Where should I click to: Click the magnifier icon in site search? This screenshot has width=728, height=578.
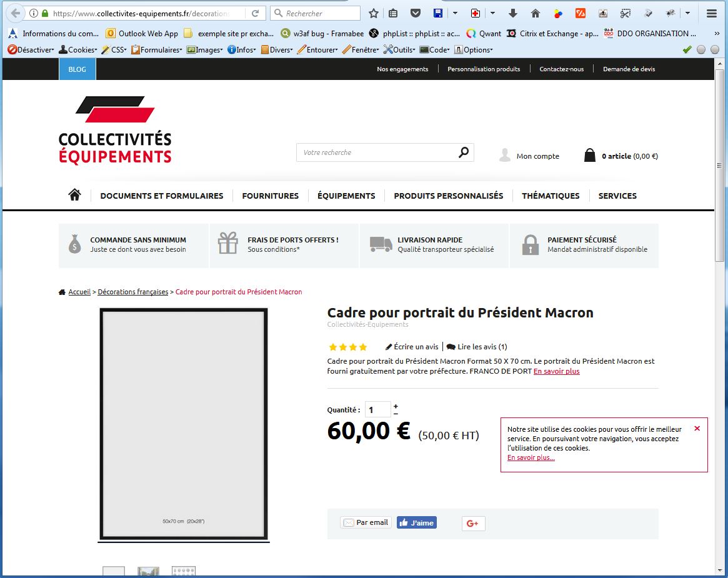463,152
